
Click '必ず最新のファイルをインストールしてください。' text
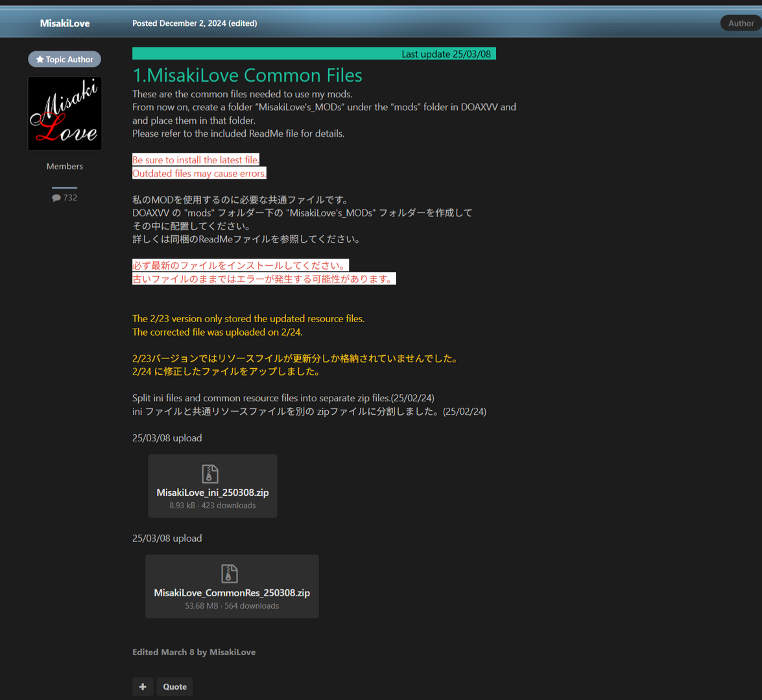coord(241,265)
